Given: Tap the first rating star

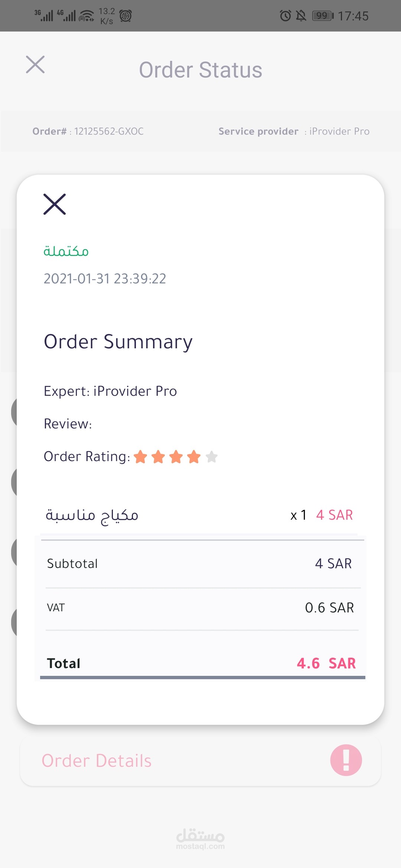Looking at the screenshot, I should 140,457.
